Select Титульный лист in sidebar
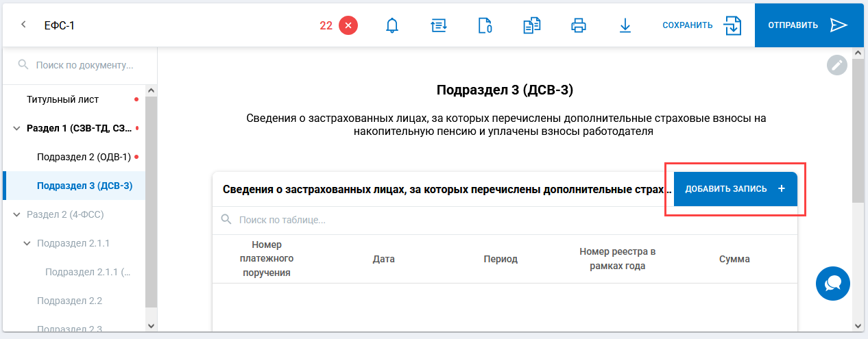 pyautogui.click(x=63, y=99)
